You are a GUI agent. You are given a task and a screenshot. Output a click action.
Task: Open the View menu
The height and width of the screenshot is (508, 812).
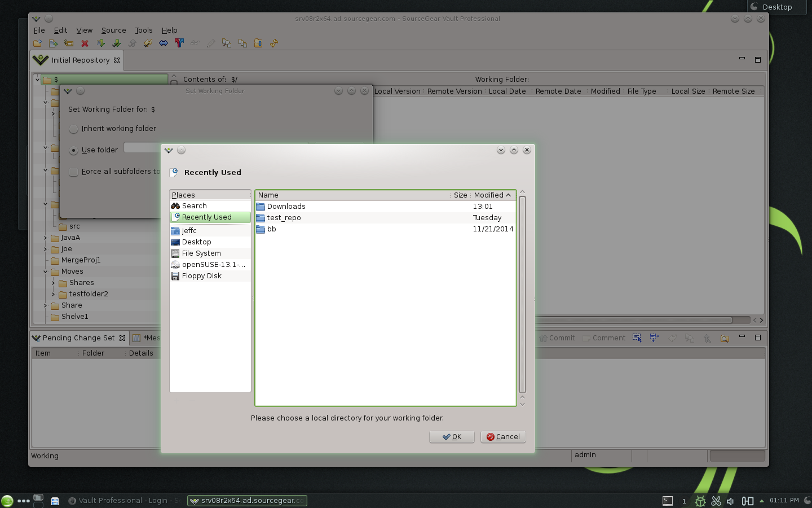(85, 30)
